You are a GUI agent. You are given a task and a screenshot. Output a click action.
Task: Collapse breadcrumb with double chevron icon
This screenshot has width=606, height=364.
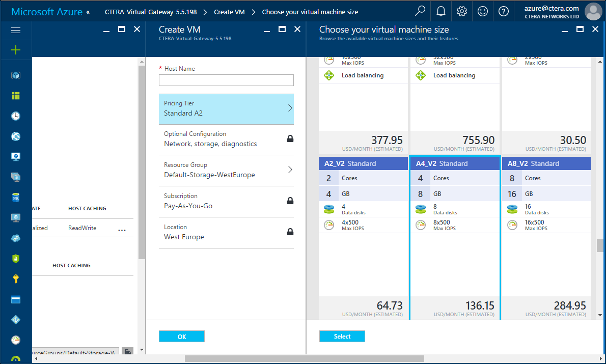(x=88, y=12)
